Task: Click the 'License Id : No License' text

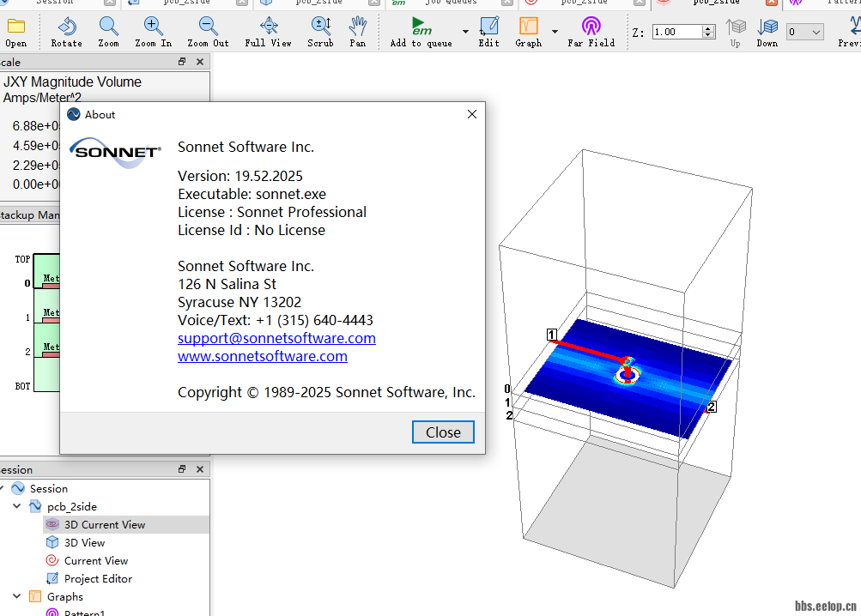Action: point(252,231)
